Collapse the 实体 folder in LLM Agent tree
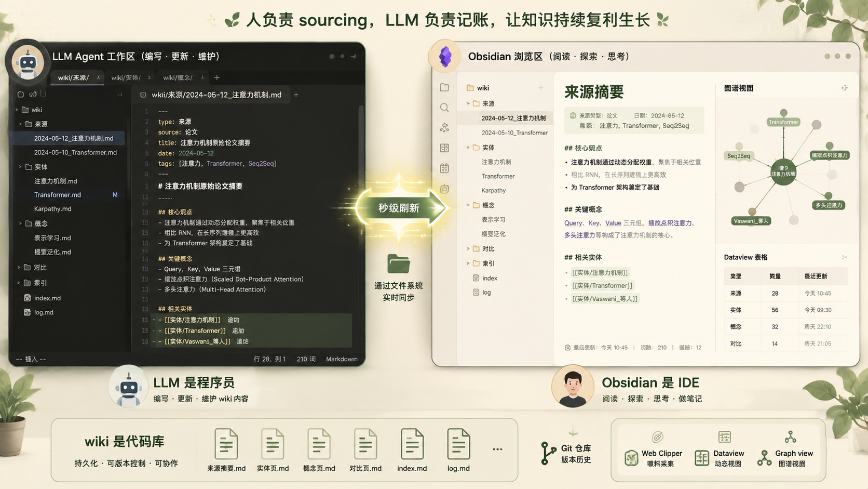Image resolution: width=868 pixels, height=489 pixels. [x=20, y=167]
